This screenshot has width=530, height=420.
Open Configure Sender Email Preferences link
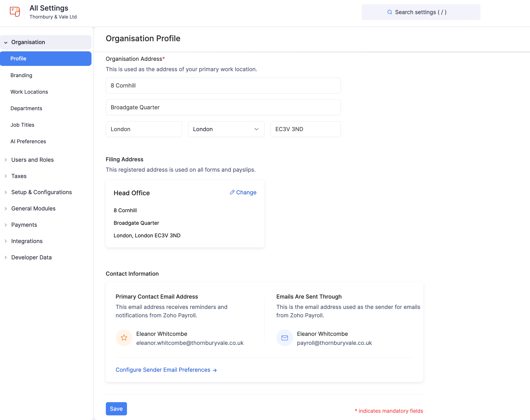tap(166, 370)
